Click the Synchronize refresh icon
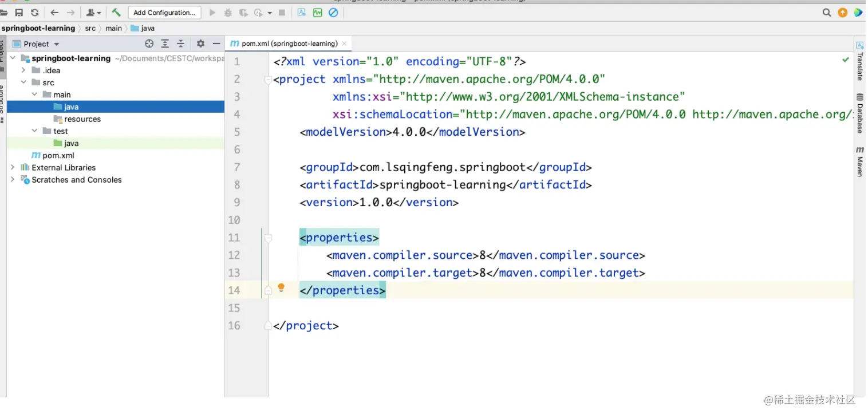 (x=35, y=13)
